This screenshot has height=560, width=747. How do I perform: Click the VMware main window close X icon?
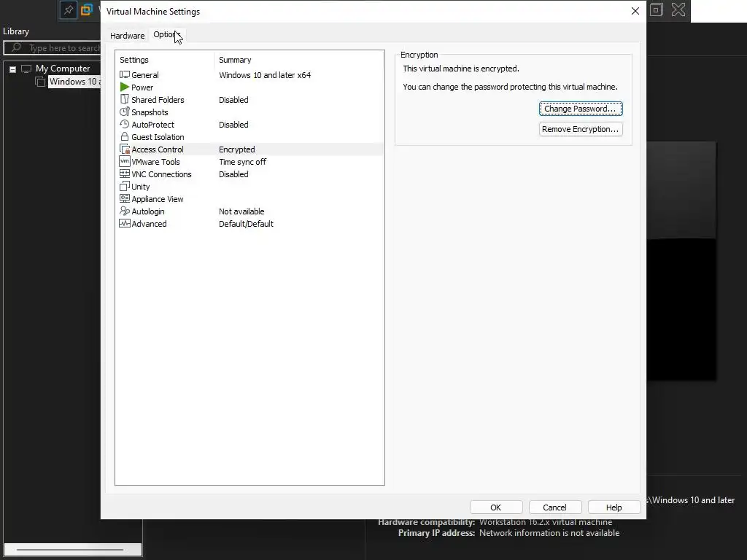click(x=678, y=9)
